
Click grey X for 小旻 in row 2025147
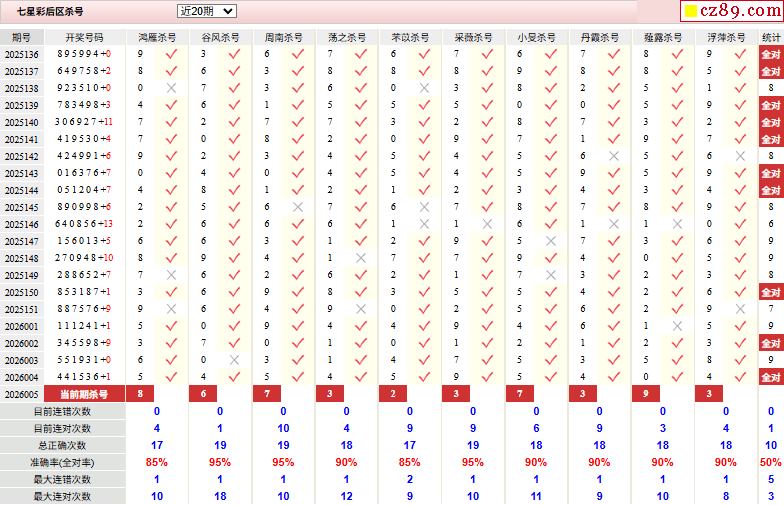551,241
